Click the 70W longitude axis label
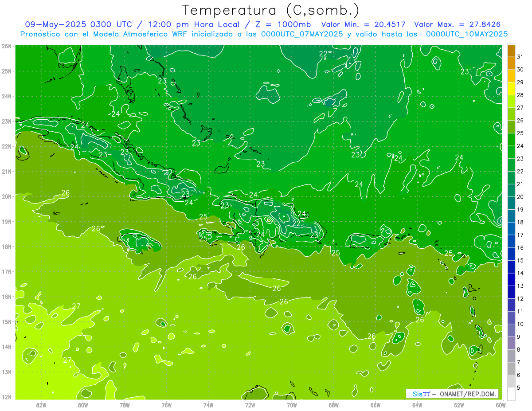This screenshot has height=411, width=532. click(x=292, y=404)
